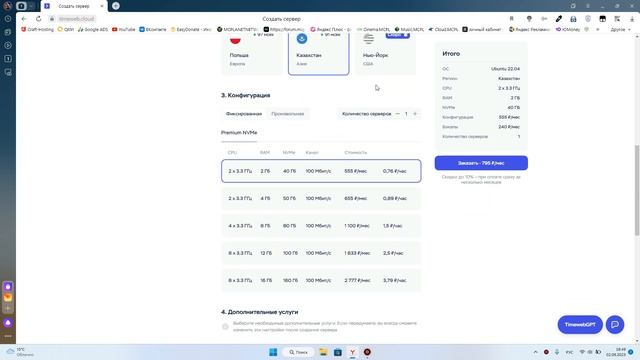Choose the 16 ГБ RAM 160 ГБ NVMe plan
This screenshot has width=640, height=360.
tap(321, 280)
